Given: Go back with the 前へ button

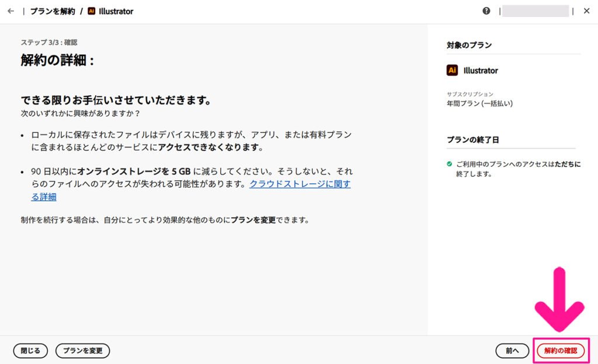Looking at the screenshot, I should click(x=512, y=351).
